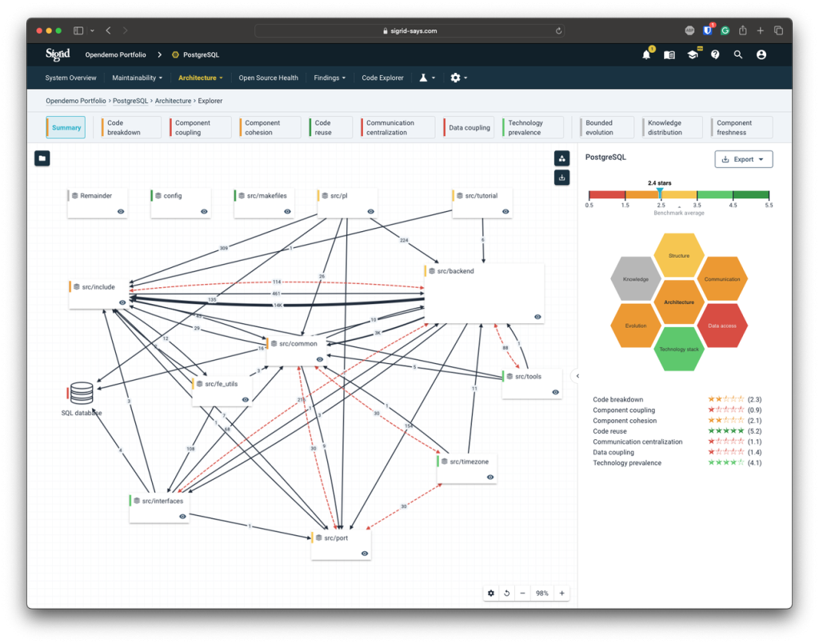Toggle visibility eye on config component
The width and height of the screenshot is (819, 644).
(x=204, y=211)
